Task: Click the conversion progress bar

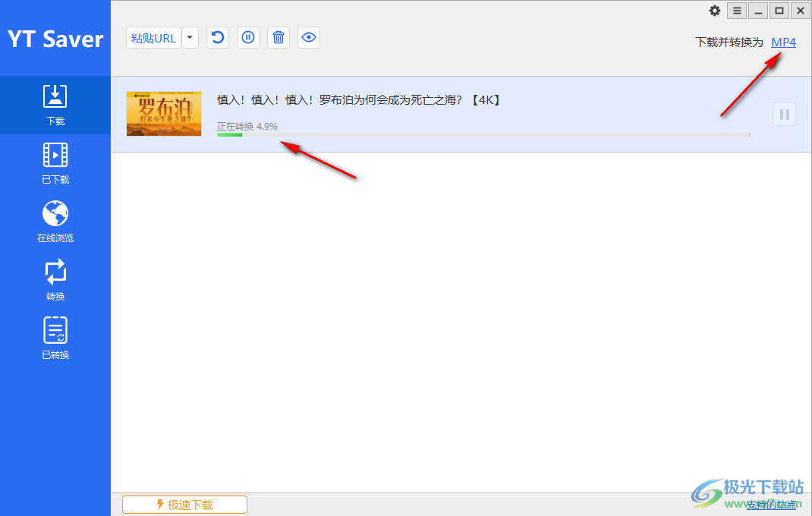Action: click(x=483, y=135)
